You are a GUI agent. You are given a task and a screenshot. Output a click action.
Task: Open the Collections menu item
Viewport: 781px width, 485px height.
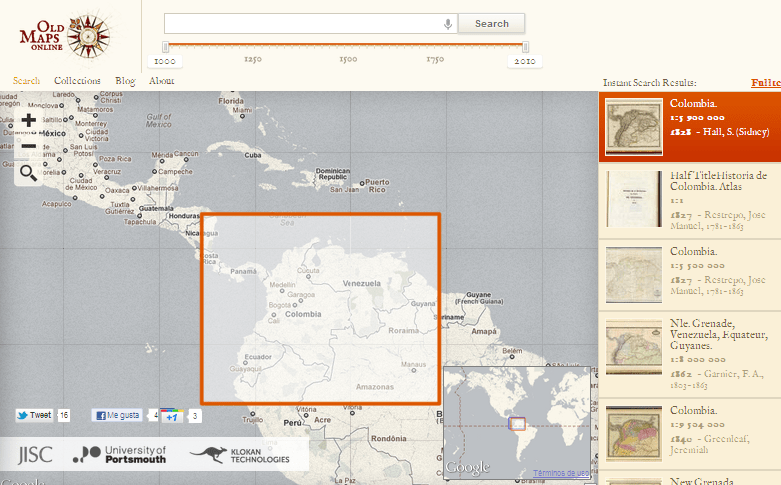click(x=77, y=81)
